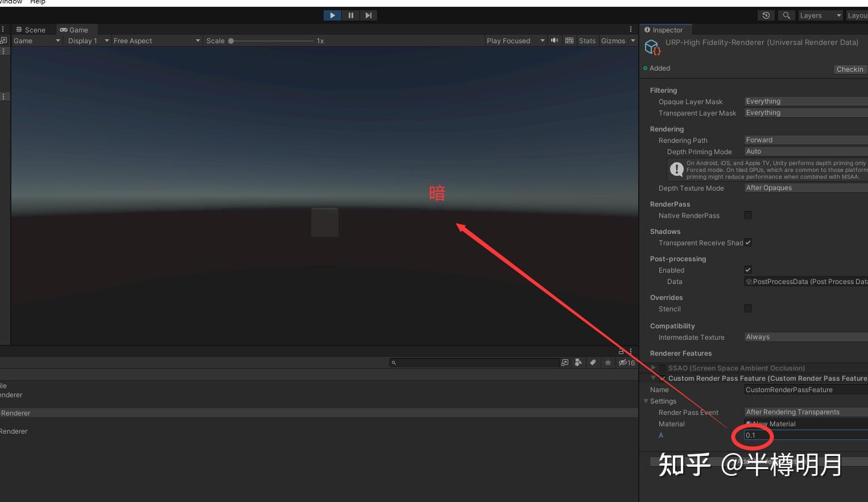Toggle the Native RenderPass checkbox
This screenshot has width=868, height=502.
(748, 215)
